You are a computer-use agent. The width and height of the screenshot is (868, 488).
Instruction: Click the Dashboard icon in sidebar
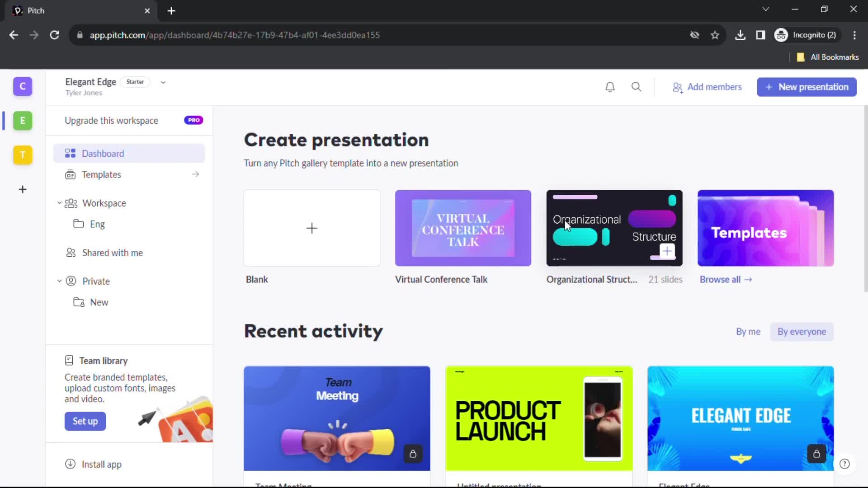pos(70,153)
